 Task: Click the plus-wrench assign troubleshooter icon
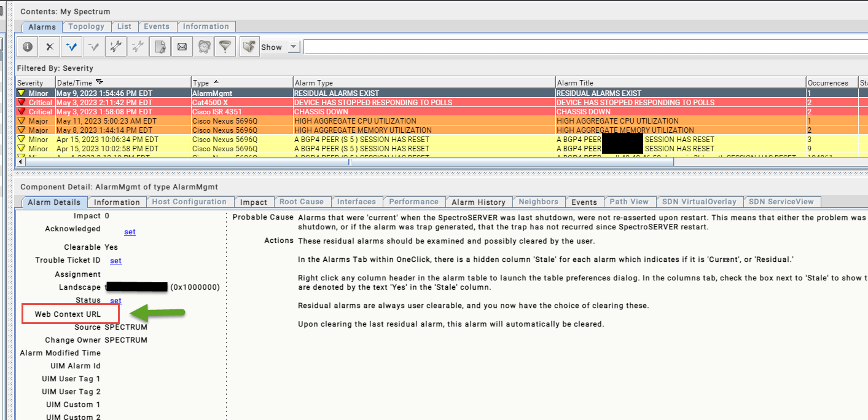tap(115, 47)
